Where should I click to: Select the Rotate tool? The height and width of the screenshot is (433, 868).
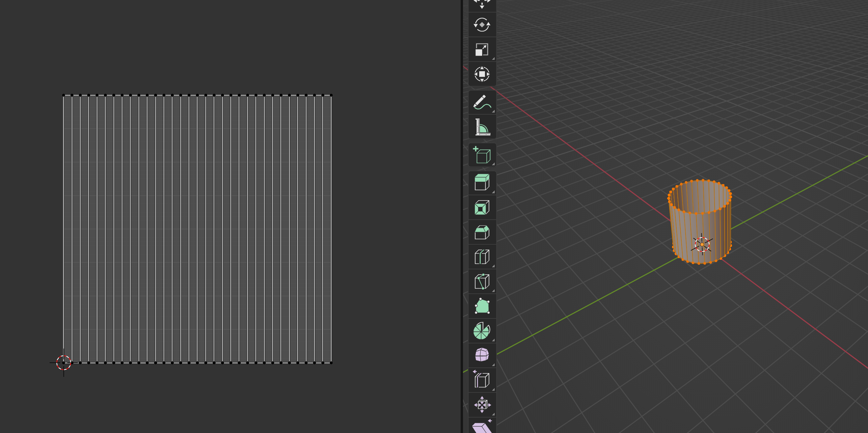[x=482, y=25]
